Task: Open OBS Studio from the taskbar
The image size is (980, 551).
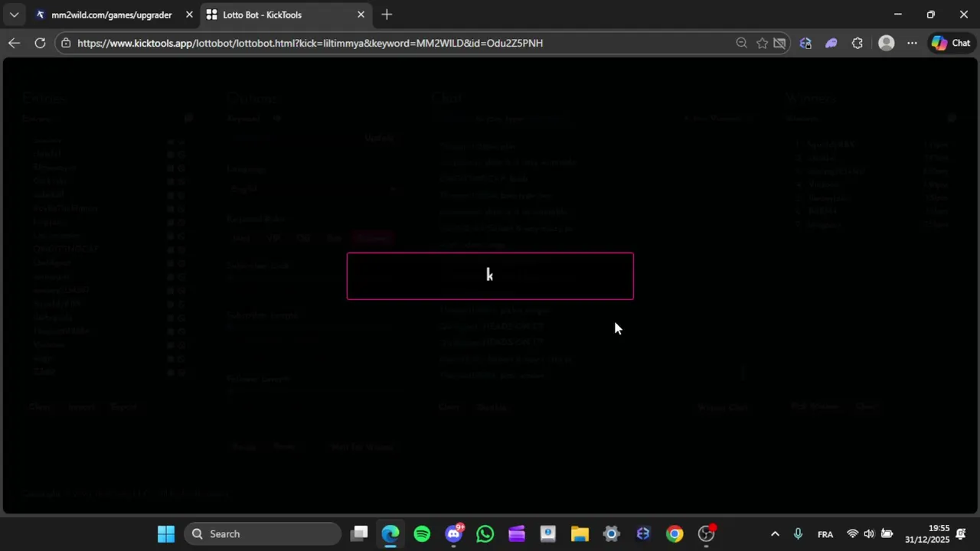Action: pos(706,533)
